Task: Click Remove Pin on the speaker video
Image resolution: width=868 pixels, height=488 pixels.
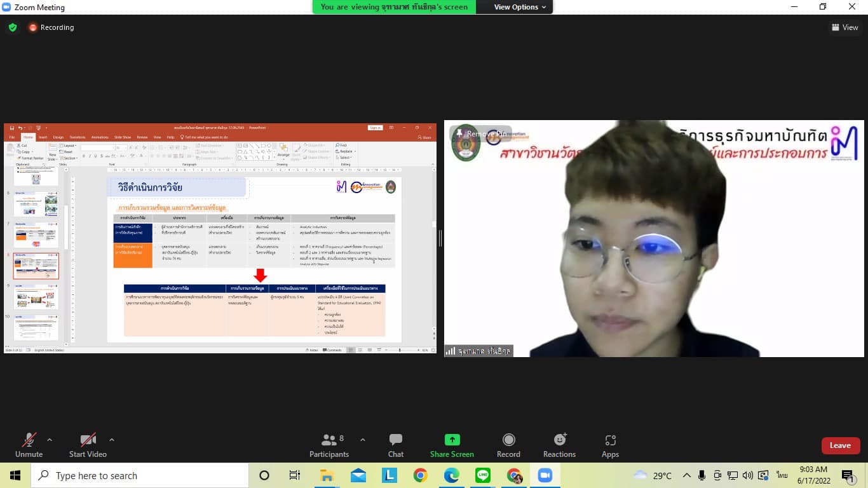Action: click(481, 134)
